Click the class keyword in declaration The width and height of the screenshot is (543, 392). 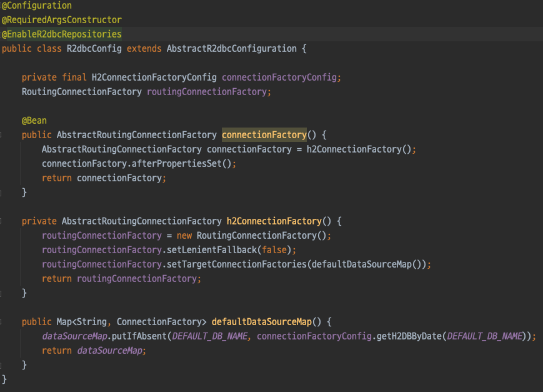tap(49, 49)
